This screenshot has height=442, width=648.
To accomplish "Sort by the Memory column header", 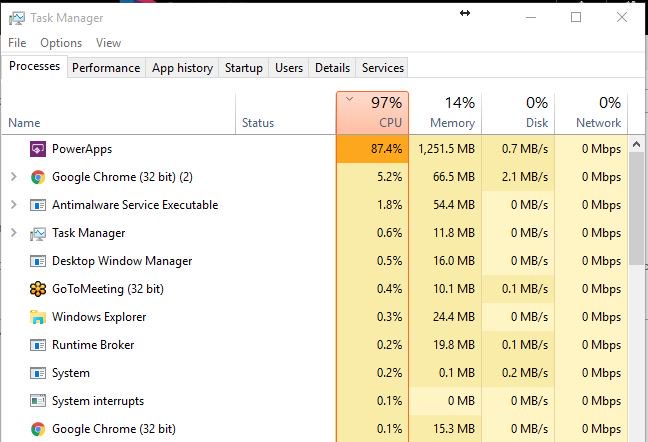I will [445, 114].
